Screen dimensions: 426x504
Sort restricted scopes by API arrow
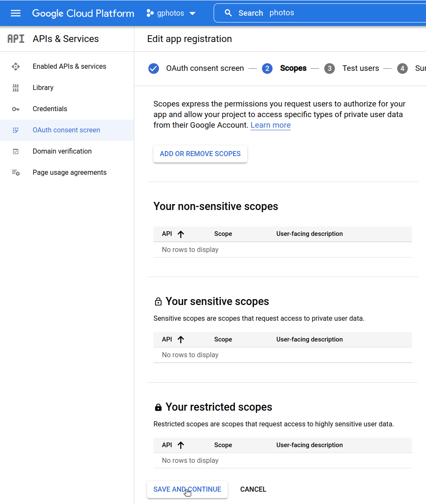click(181, 445)
